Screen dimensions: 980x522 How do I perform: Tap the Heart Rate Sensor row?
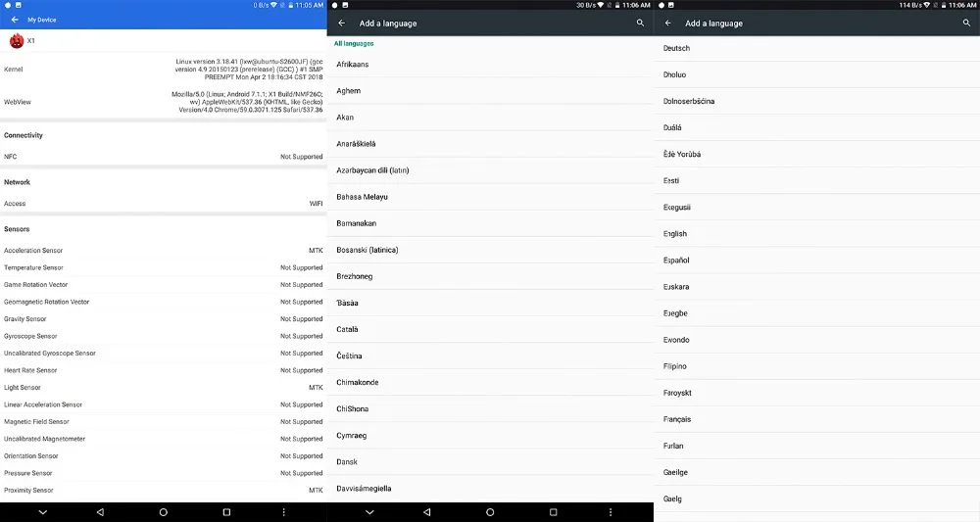coord(163,370)
